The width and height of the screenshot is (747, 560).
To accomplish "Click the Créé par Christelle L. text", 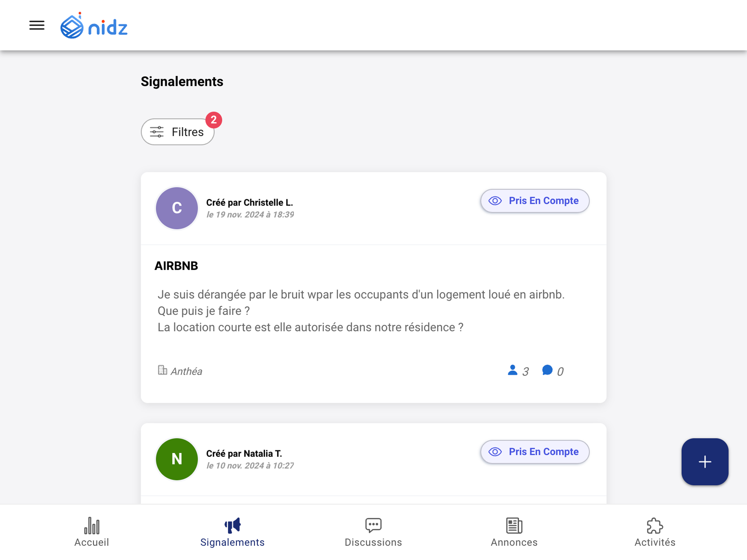I will [x=250, y=203].
